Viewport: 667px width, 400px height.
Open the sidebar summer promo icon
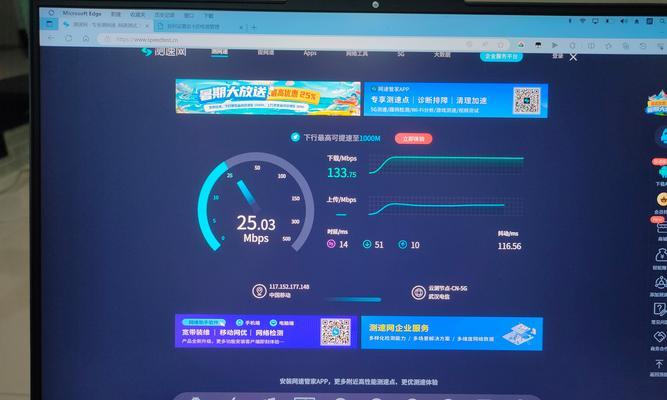tap(657, 103)
